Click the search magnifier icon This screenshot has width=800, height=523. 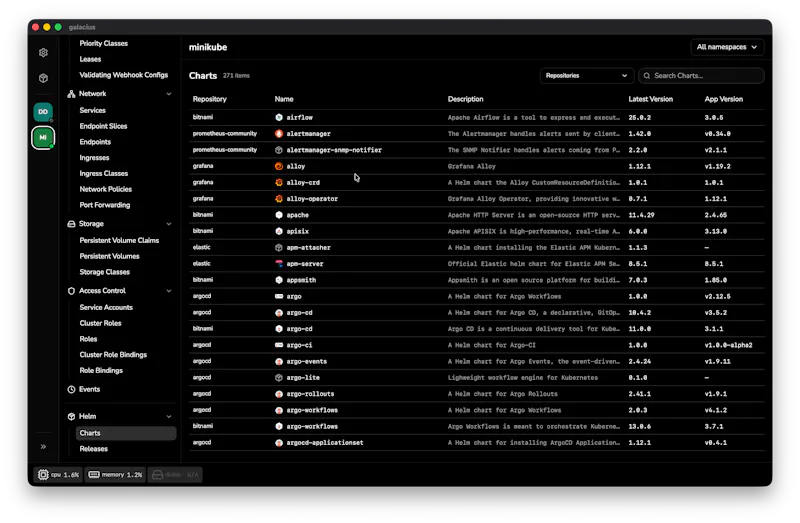pos(647,76)
